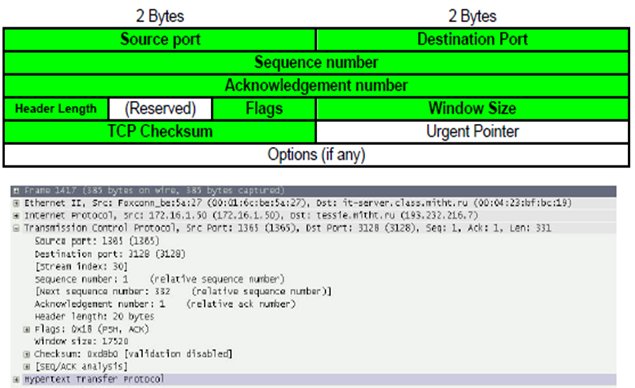Expand the Flags: 0x18 (PSH, ACK) entry
This screenshot has width=635, height=388.
click(27, 329)
